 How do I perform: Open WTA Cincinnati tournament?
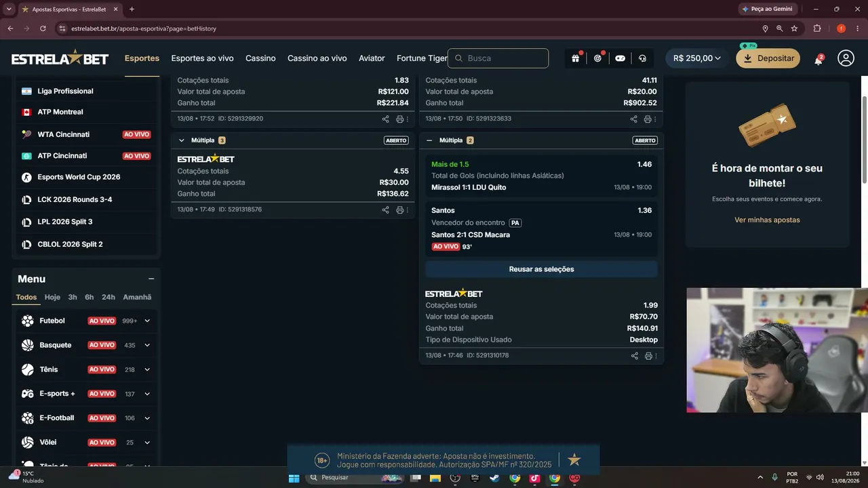click(x=64, y=134)
